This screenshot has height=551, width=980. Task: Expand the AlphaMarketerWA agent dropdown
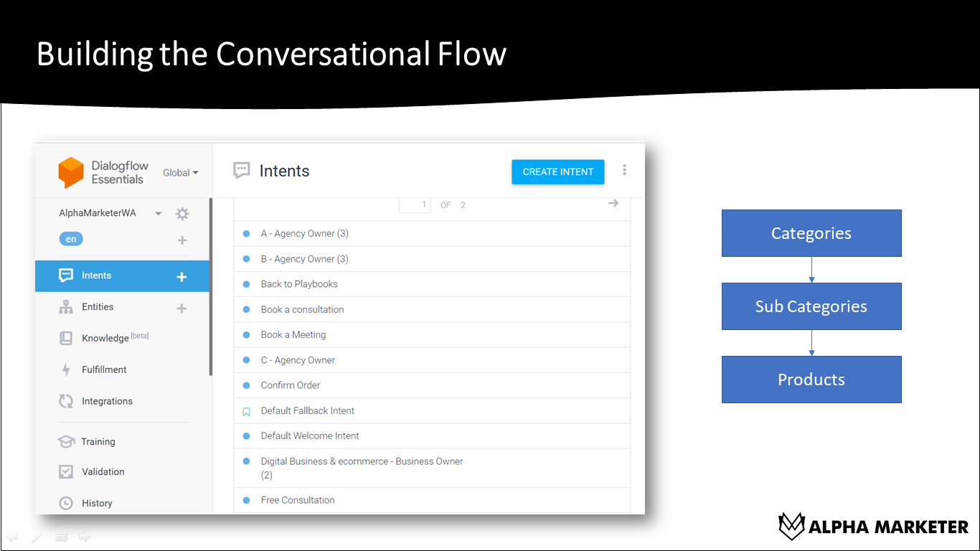coord(158,214)
